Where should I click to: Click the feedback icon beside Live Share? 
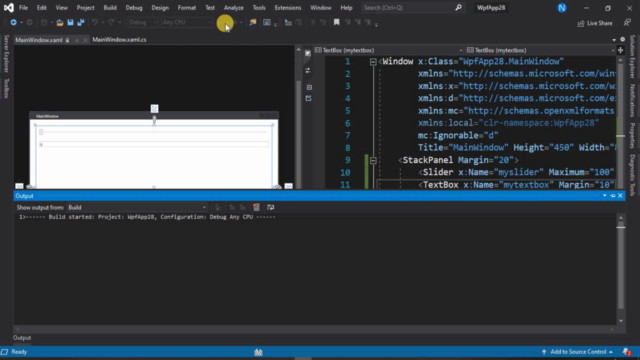click(x=627, y=23)
